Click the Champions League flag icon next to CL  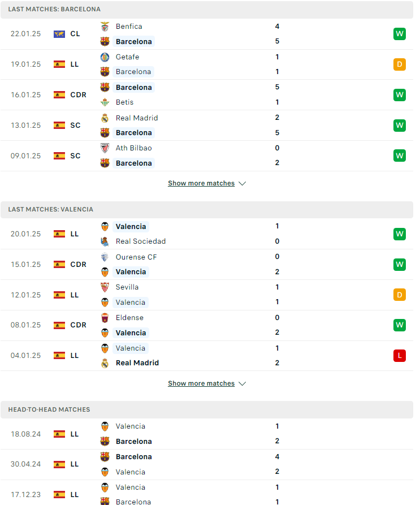[x=59, y=34]
